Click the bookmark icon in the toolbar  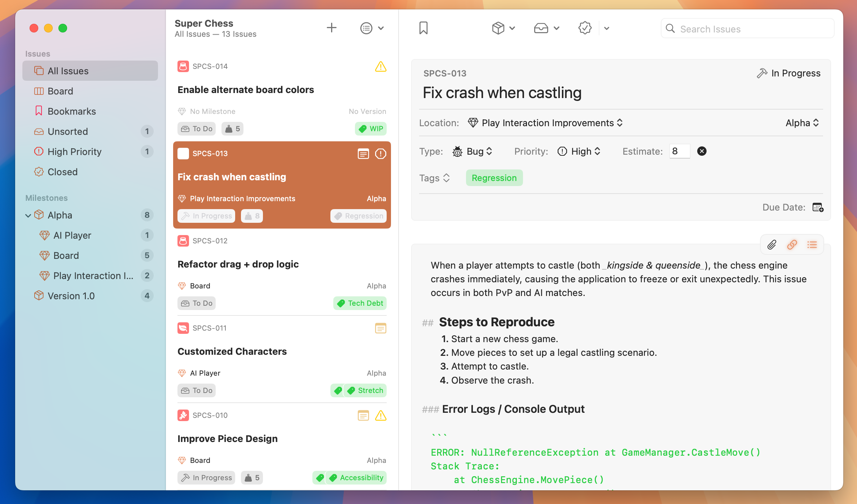423,28
